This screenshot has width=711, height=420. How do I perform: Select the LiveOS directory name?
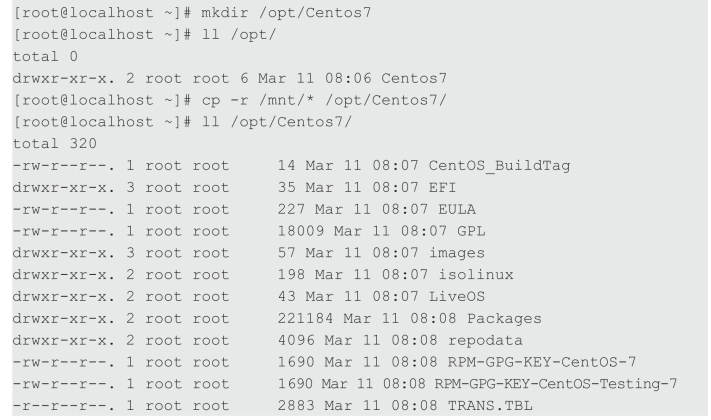(x=457, y=297)
